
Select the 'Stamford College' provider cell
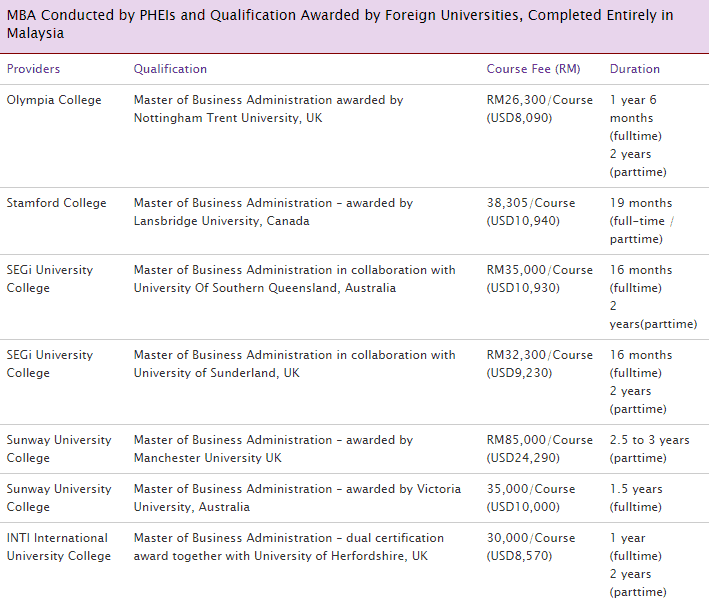(56, 203)
